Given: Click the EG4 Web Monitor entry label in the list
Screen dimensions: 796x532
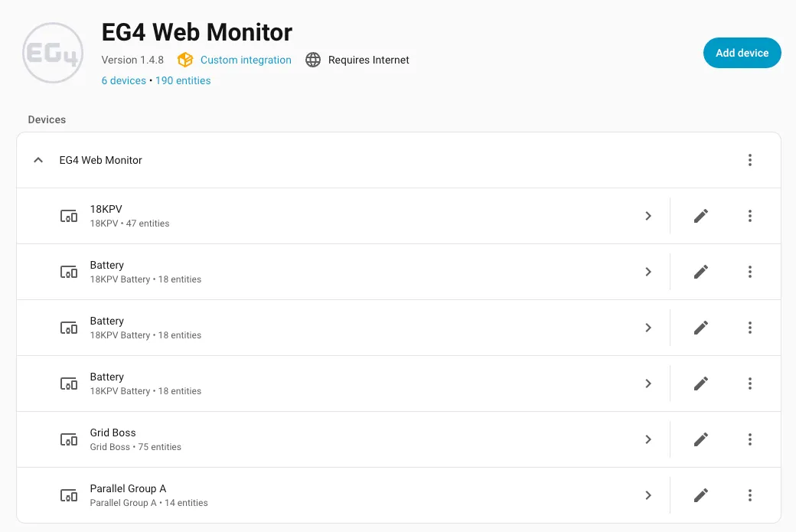Looking at the screenshot, I should tap(100, 160).
